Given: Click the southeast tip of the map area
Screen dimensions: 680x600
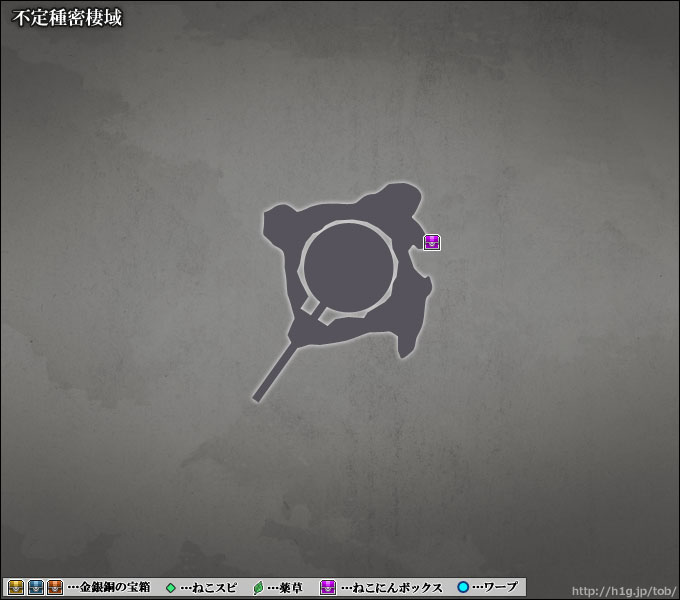Looking at the screenshot, I should coord(406,349).
